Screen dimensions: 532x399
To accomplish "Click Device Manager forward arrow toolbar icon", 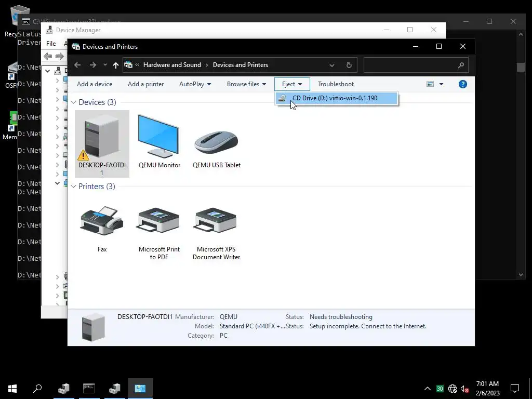I will coord(59,56).
